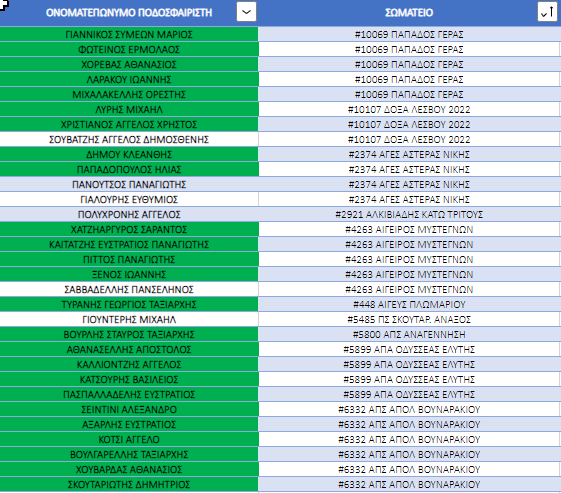
Task: Click the ΧΑΤΖΗΑΡΓΥΡΟΣ ΣΑΡΑΝΤΟΣ cell
Action: point(129,230)
